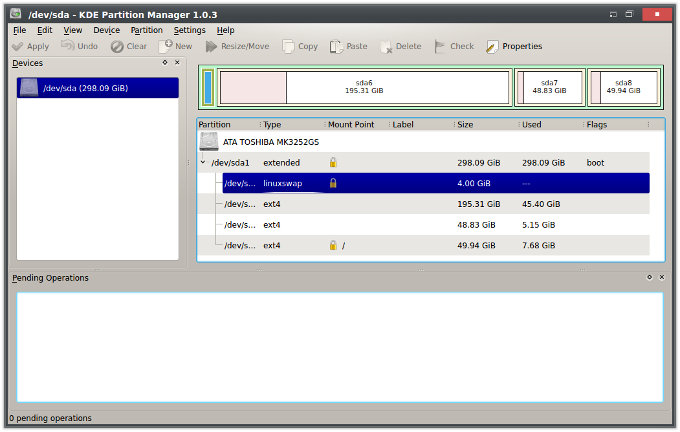Sort by the Type column header
Viewport: 680px width, 432px height.
[293, 124]
